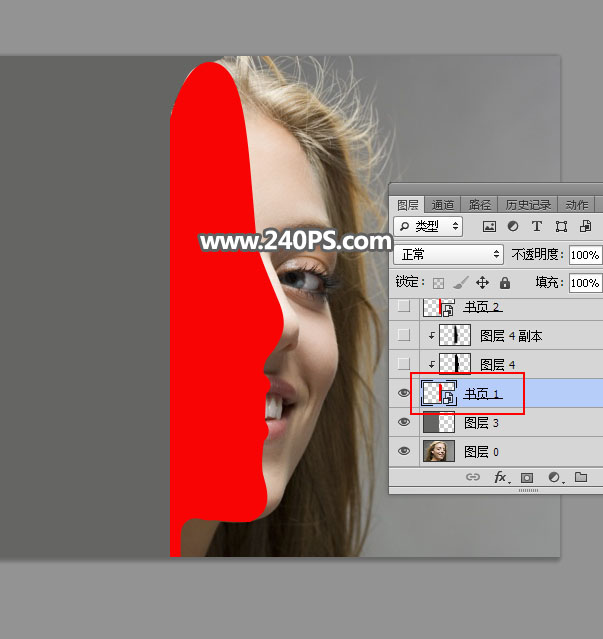Select the 图层 4 副本 layer name
603x639 pixels.
click(x=511, y=336)
